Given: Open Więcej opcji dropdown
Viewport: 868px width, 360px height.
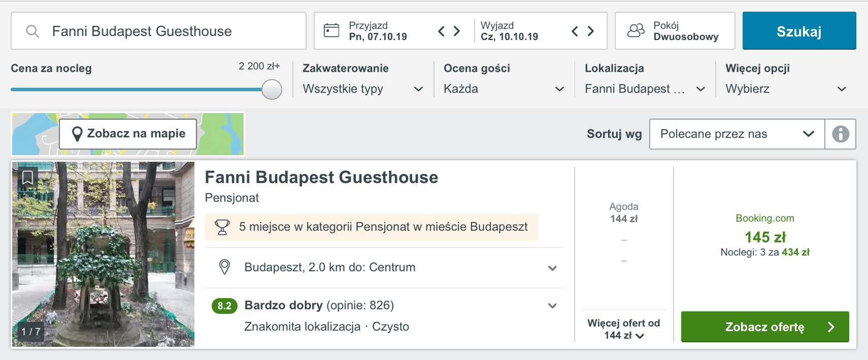Looking at the screenshot, I should tap(786, 89).
